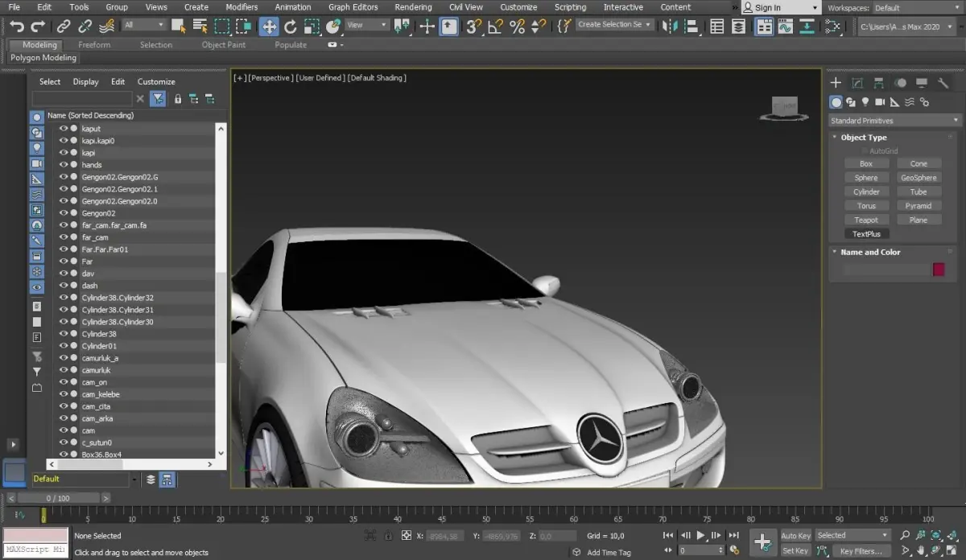Open the Standard Primitives dropdown
Image resolution: width=966 pixels, height=560 pixels.
895,121
